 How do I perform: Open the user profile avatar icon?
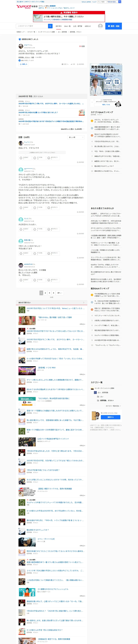click(x=100, y=26)
